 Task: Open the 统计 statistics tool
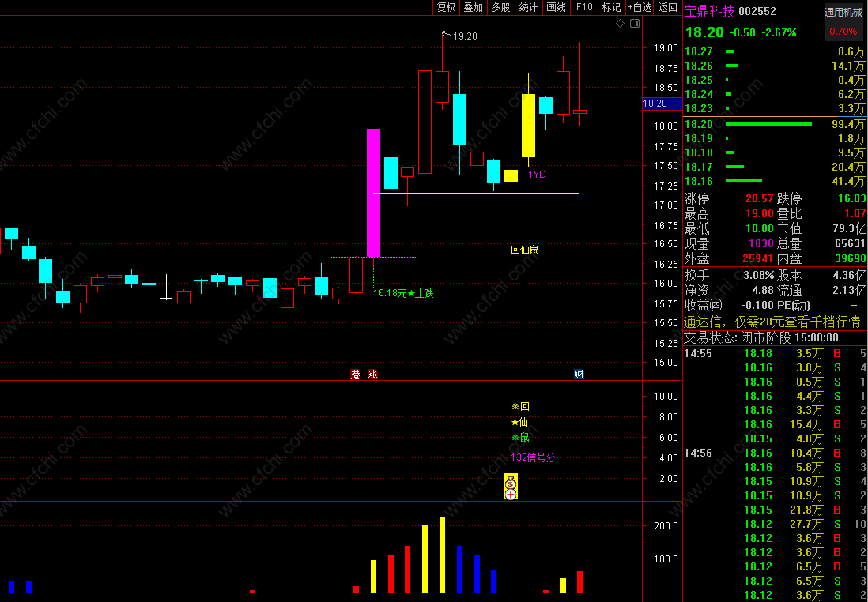coord(529,7)
